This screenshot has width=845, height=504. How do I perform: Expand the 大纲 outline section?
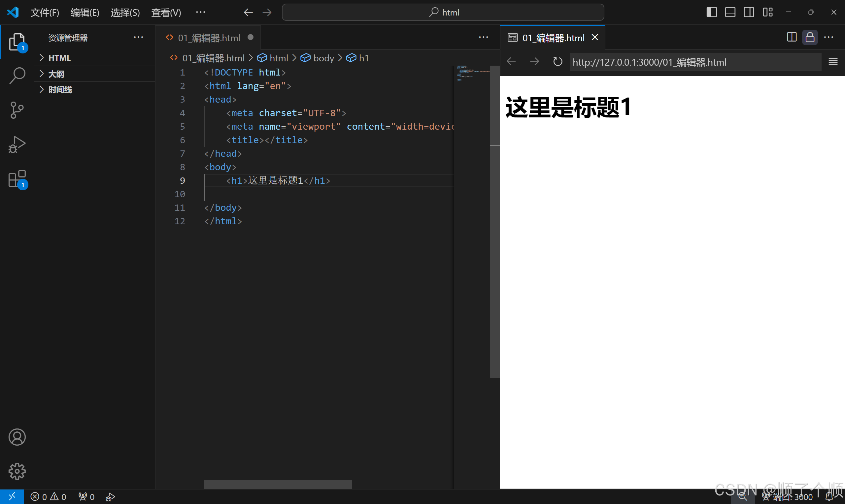[94, 74]
